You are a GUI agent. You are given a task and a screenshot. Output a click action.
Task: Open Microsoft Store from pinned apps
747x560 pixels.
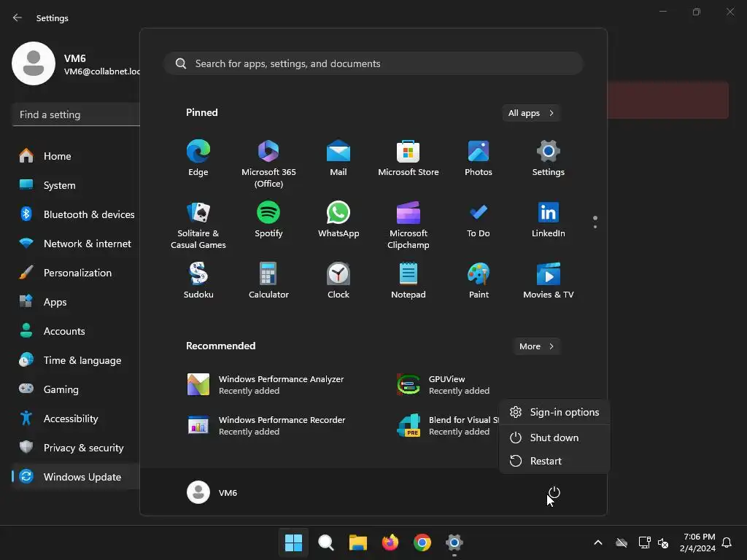[x=409, y=158]
